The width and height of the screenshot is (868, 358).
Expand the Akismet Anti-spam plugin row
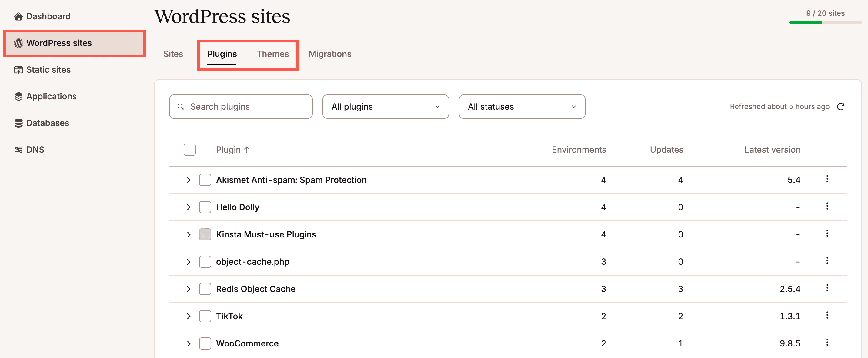[188, 180]
